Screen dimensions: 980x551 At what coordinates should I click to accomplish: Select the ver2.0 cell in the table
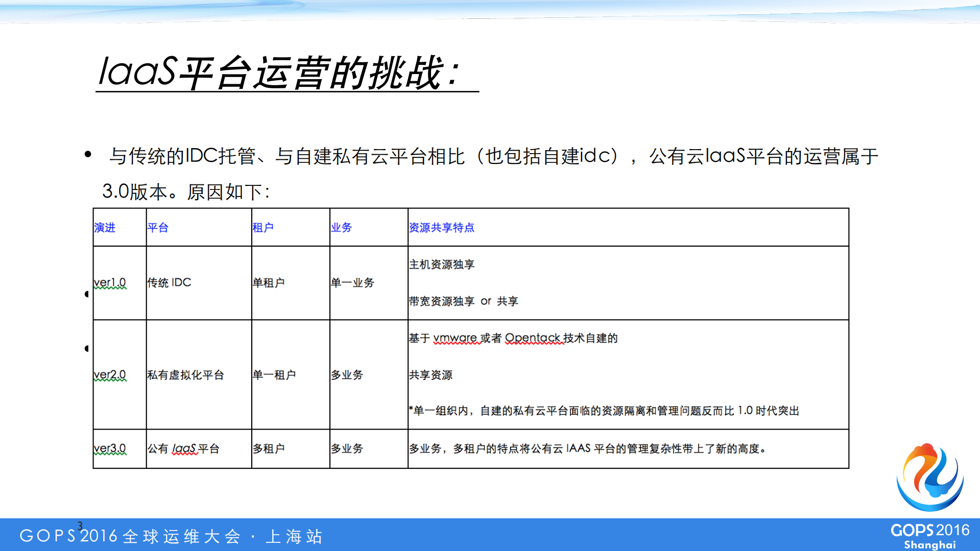click(x=109, y=375)
